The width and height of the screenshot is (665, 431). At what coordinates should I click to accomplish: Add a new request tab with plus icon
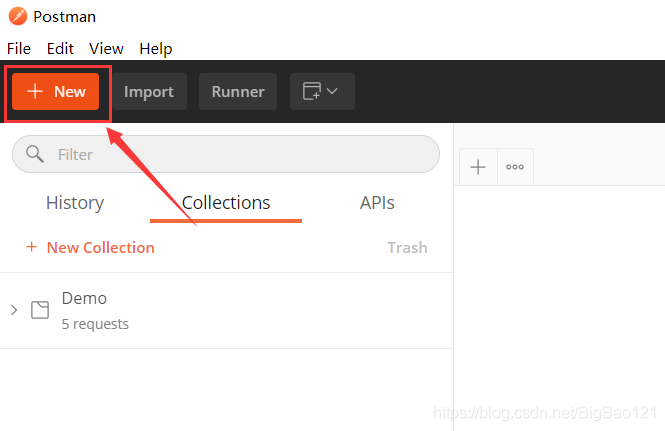(x=478, y=167)
